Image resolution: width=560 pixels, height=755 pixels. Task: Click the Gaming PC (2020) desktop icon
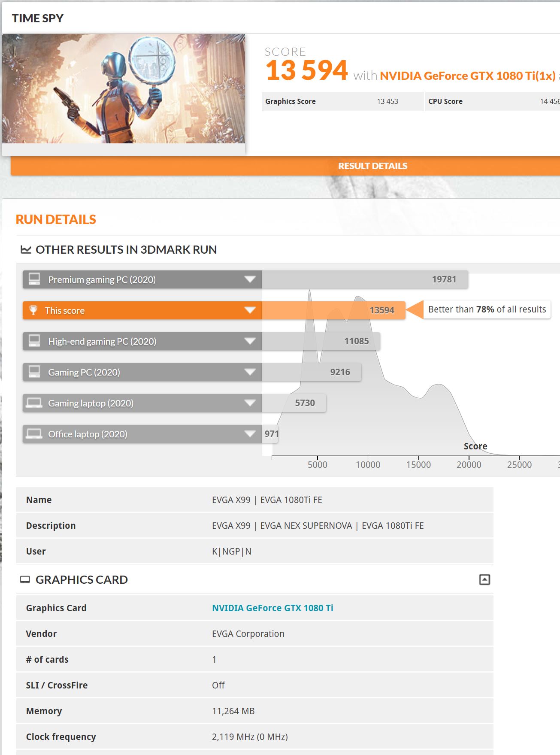click(x=34, y=372)
